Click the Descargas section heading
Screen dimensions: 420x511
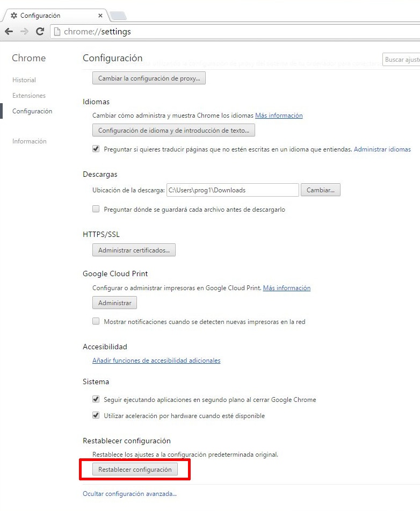(100, 174)
